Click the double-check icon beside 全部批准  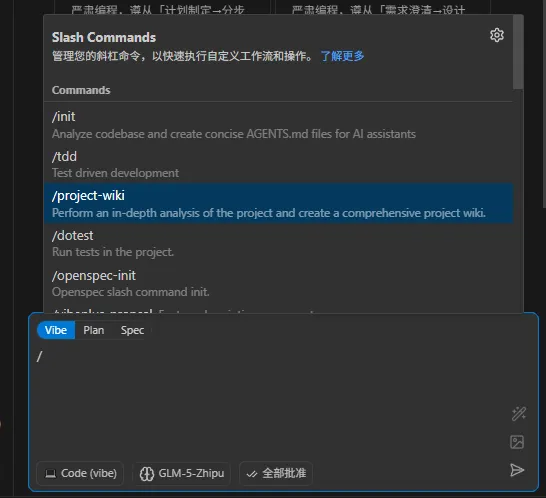[252, 474]
